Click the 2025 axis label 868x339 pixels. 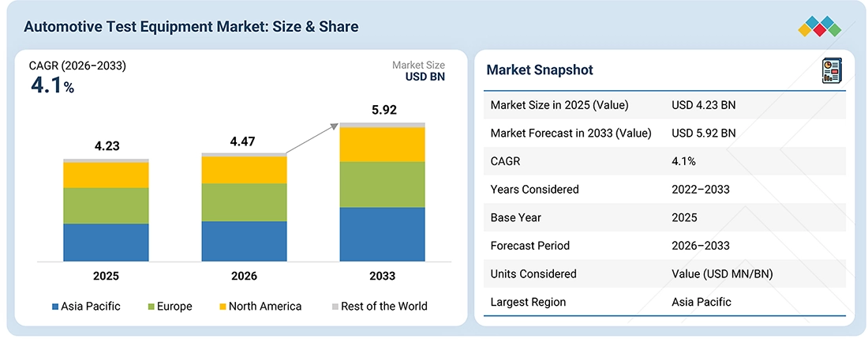tap(107, 276)
